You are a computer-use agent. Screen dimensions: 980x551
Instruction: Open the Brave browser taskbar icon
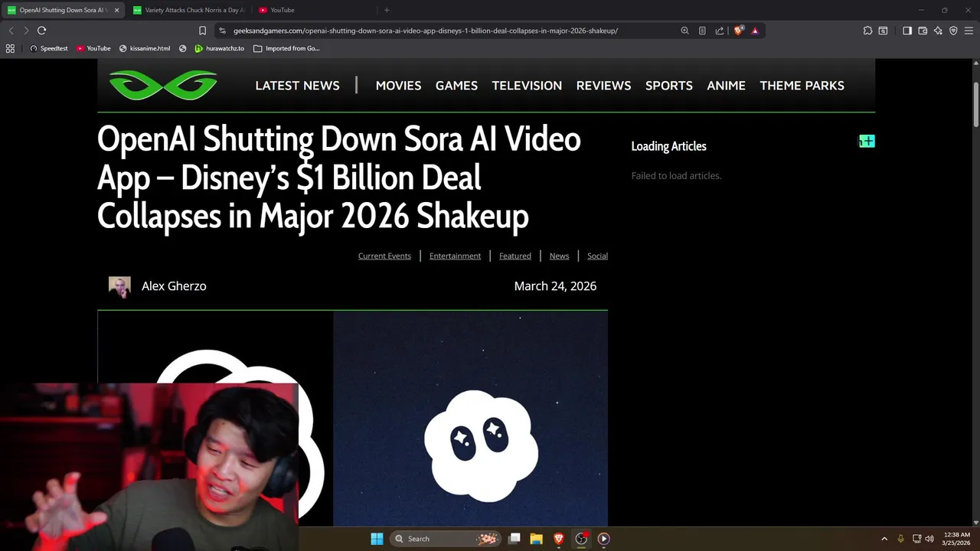pyautogui.click(x=559, y=539)
